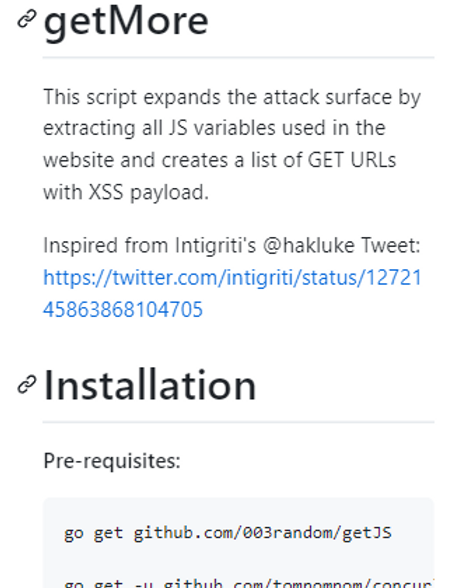Click the tomnomnom go get code line
Image resolution: width=468 pixels, height=588 pixels.
click(249, 583)
